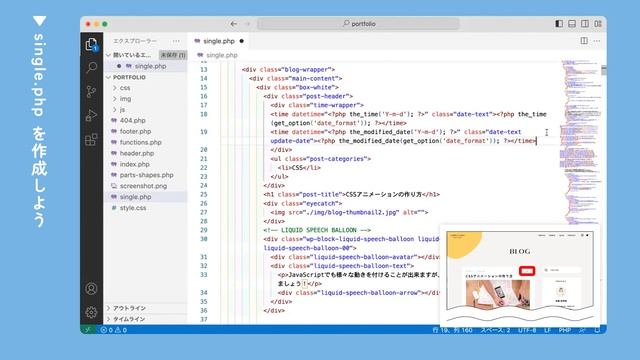
Task: Open the Accounts menu icon
Action: click(x=91, y=289)
